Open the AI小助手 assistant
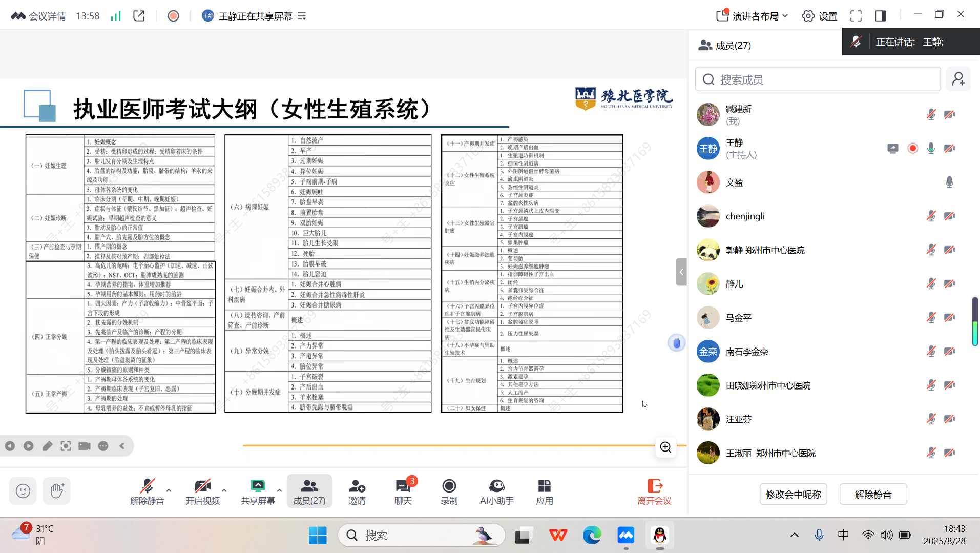 [496, 491]
